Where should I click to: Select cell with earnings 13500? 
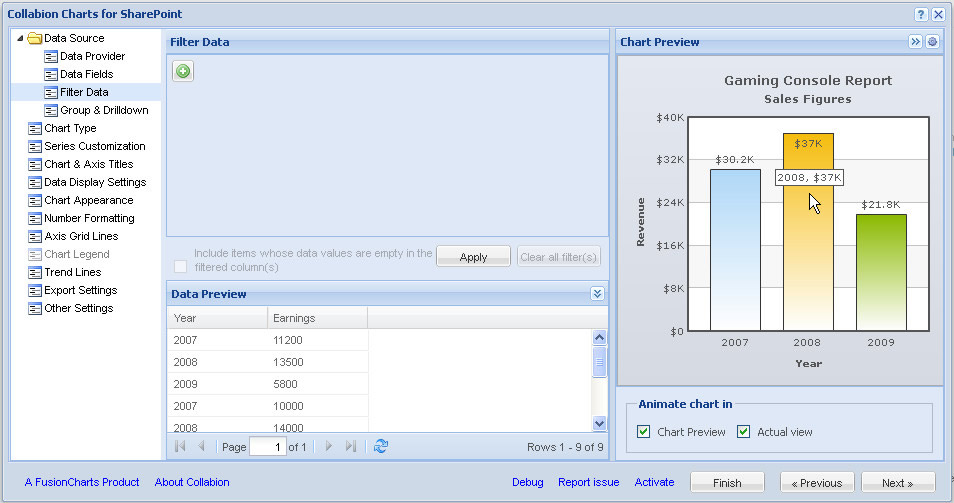coord(318,362)
